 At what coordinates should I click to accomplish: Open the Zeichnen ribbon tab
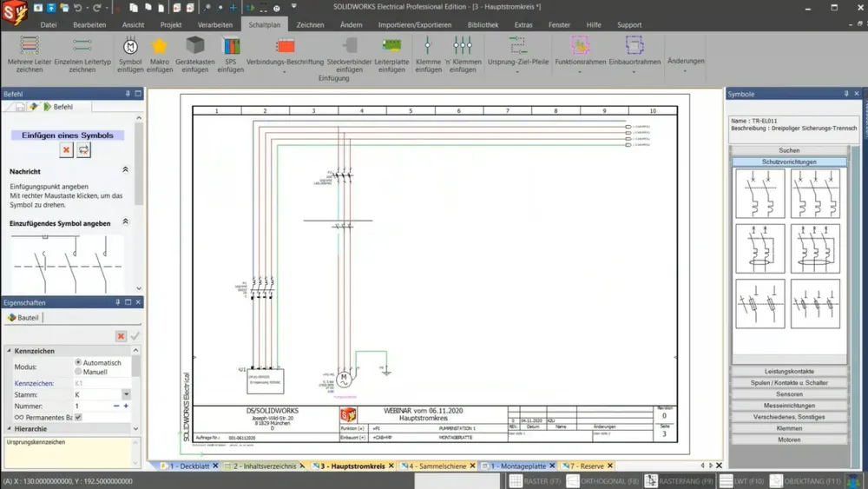point(310,25)
